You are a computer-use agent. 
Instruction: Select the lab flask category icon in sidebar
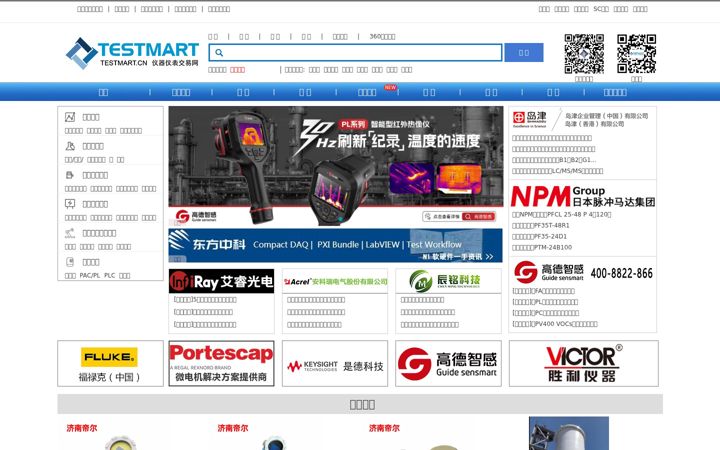click(70, 146)
